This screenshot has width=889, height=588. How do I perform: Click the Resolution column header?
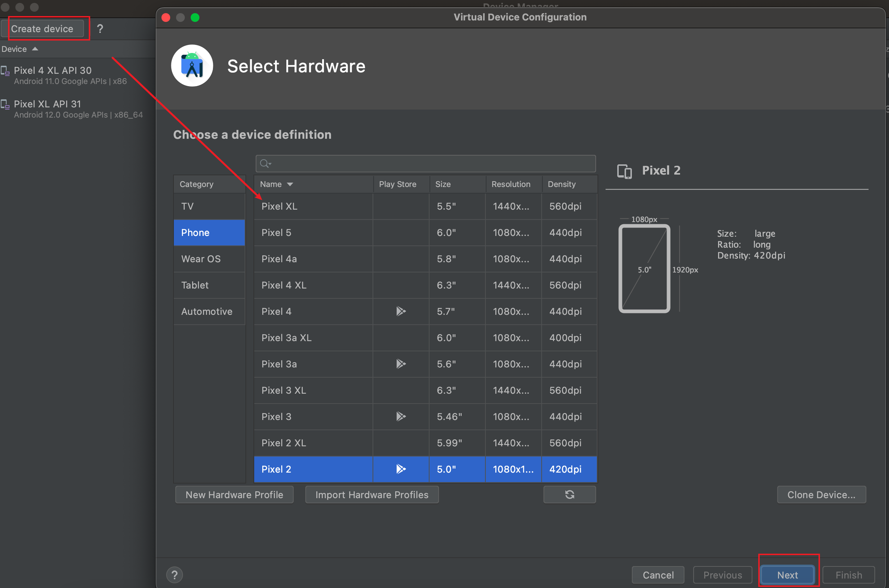(514, 184)
